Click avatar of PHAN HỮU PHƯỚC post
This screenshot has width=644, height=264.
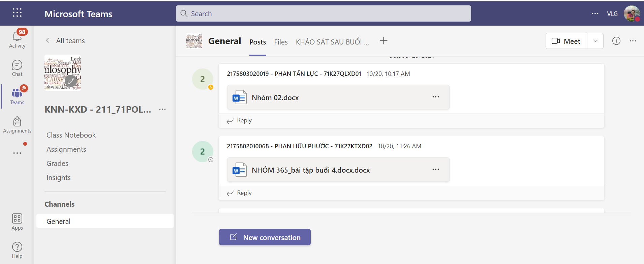pos(203,152)
